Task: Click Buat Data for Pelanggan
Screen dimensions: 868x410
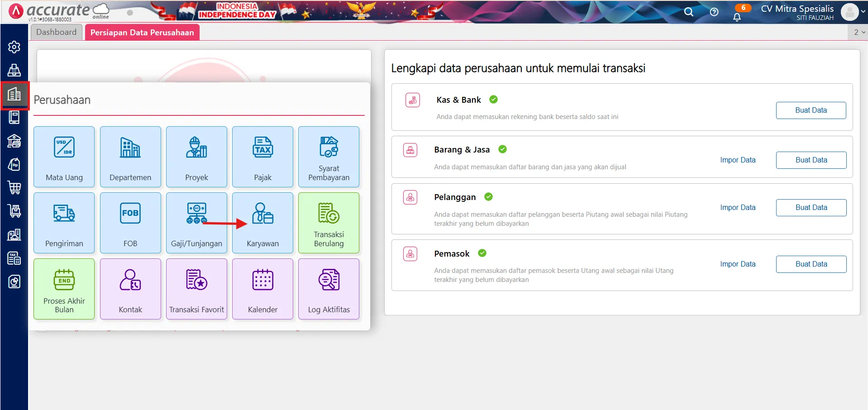Action: 811,207
